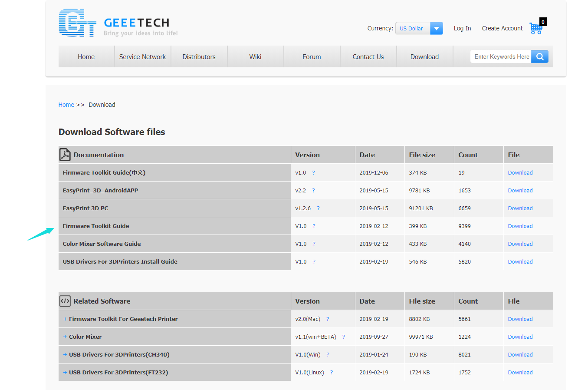This screenshot has height=390, width=588.
Task: Click the Geeetech logo
Action: click(118, 23)
